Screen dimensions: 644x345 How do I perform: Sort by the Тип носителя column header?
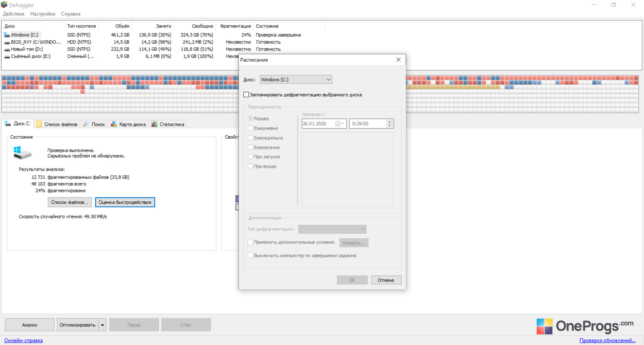82,26
